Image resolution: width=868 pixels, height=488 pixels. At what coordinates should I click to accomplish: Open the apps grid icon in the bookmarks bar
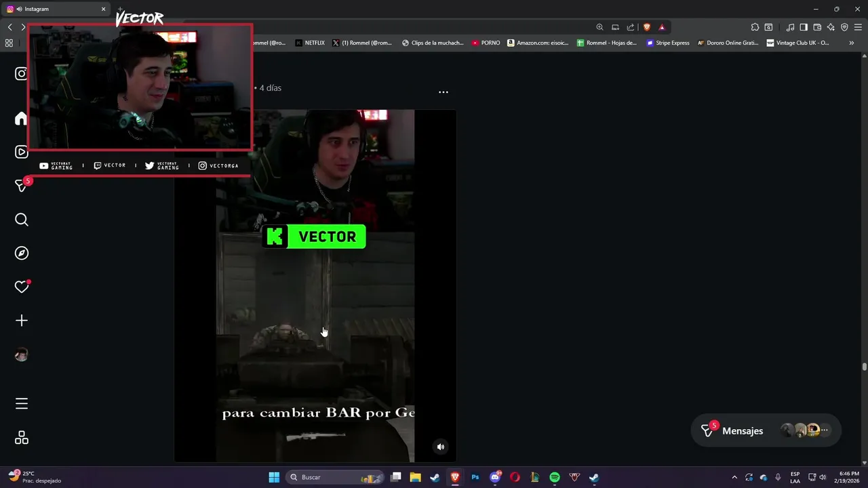pos(9,43)
